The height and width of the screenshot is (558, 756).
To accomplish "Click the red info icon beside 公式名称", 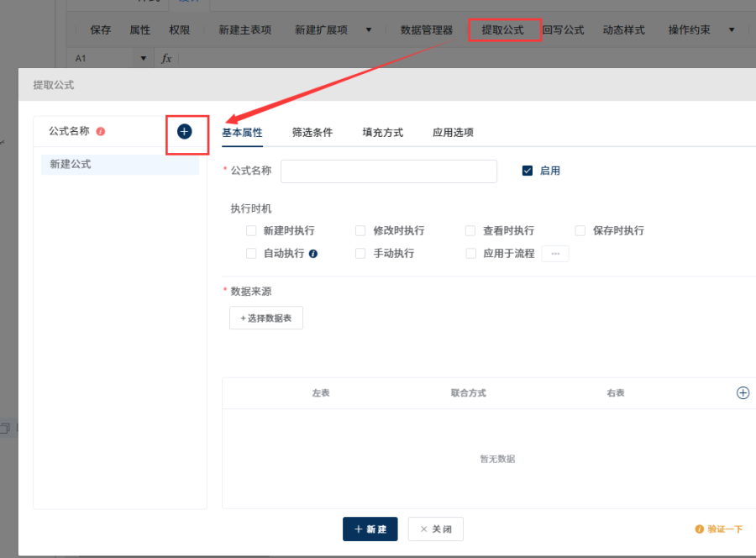I will (101, 131).
